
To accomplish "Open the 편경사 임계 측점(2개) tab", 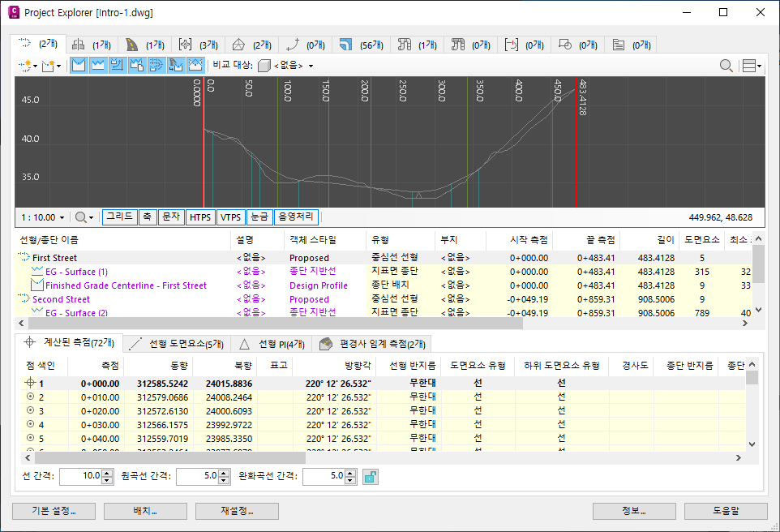I will click(373, 344).
